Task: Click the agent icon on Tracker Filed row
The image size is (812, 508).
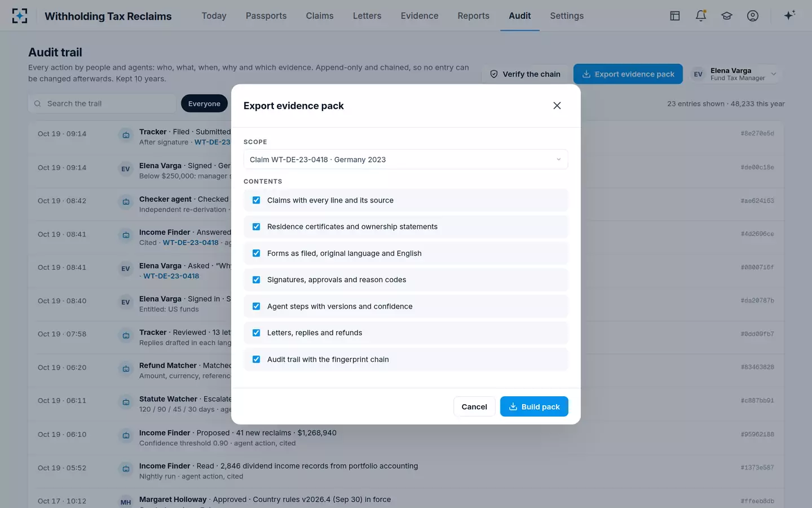Action: point(126,135)
